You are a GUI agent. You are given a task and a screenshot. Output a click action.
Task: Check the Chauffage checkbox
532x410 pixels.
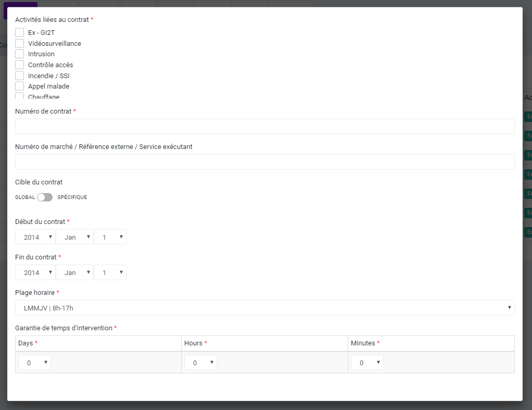point(20,96)
